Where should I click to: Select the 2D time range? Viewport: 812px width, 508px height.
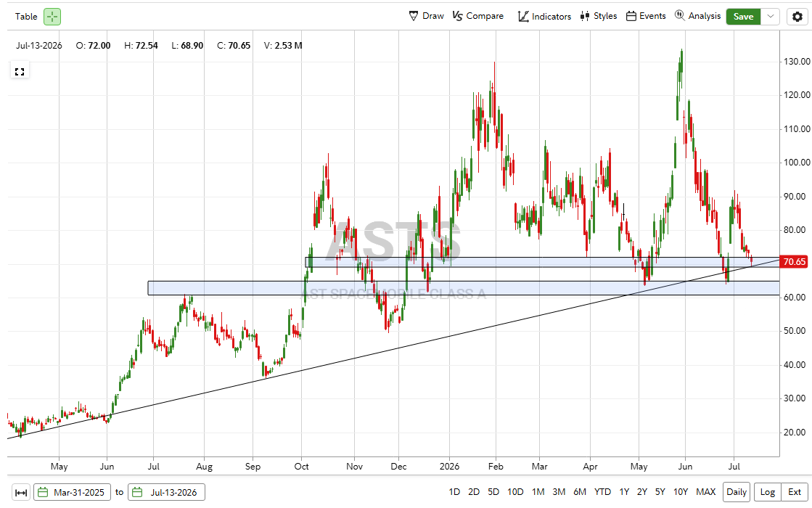click(x=474, y=492)
